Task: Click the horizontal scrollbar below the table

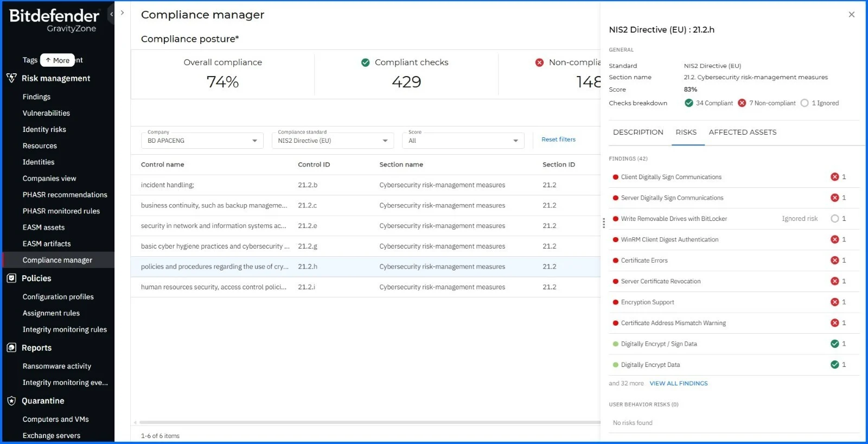Action: pos(369,422)
